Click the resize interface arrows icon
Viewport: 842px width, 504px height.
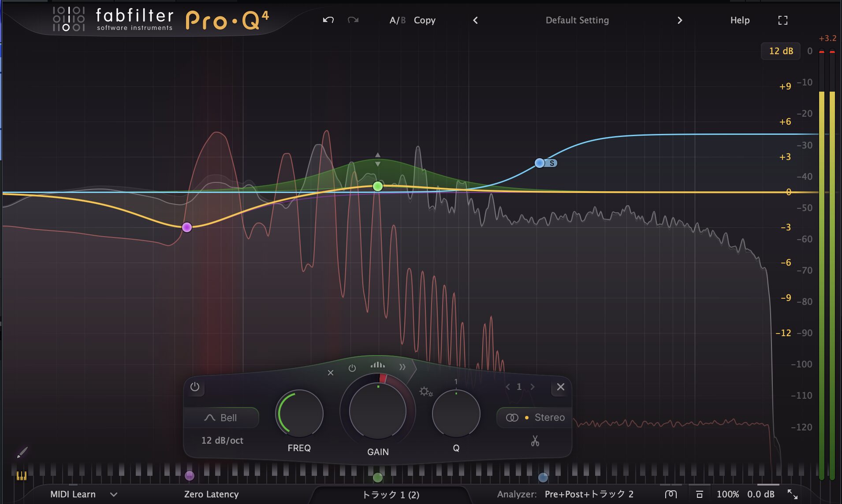[x=792, y=494]
